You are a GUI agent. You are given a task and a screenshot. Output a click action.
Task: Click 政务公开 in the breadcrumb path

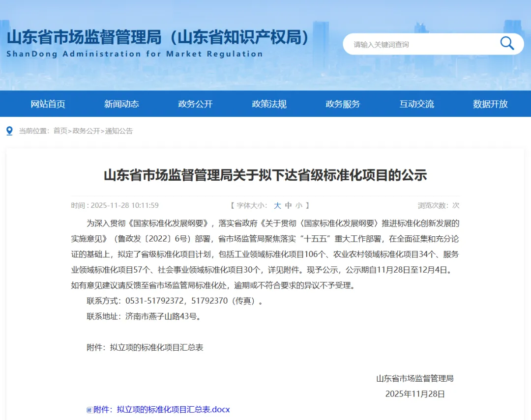point(86,131)
